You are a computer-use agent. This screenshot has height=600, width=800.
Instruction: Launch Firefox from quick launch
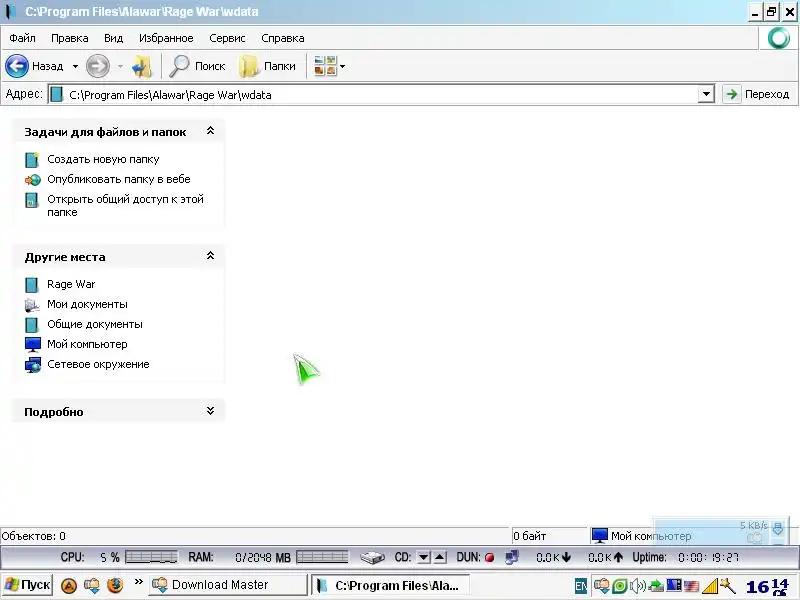(115, 585)
